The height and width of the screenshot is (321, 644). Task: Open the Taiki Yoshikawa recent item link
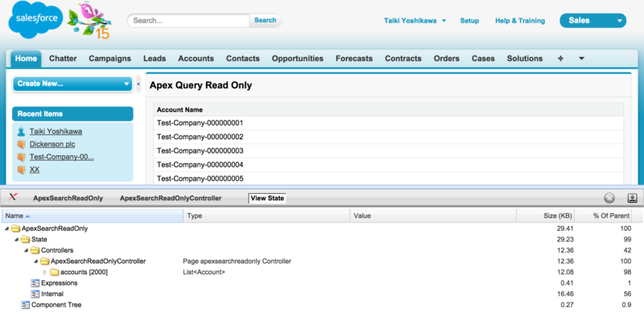click(x=56, y=132)
